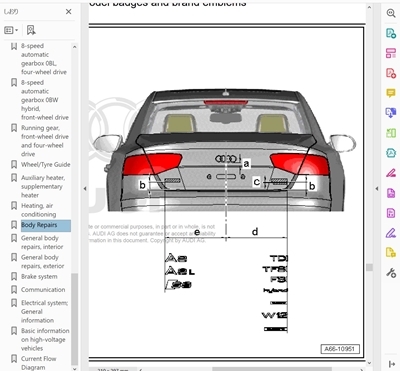
Task: Open Running gear front-wheel drive bookmark
Action: [x=45, y=141]
